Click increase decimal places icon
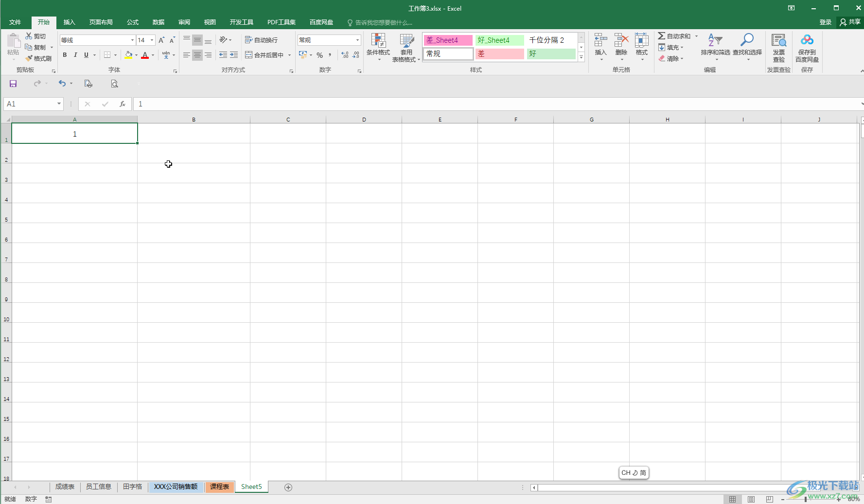Image resolution: width=864 pixels, height=504 pixels. click(345, 55)
